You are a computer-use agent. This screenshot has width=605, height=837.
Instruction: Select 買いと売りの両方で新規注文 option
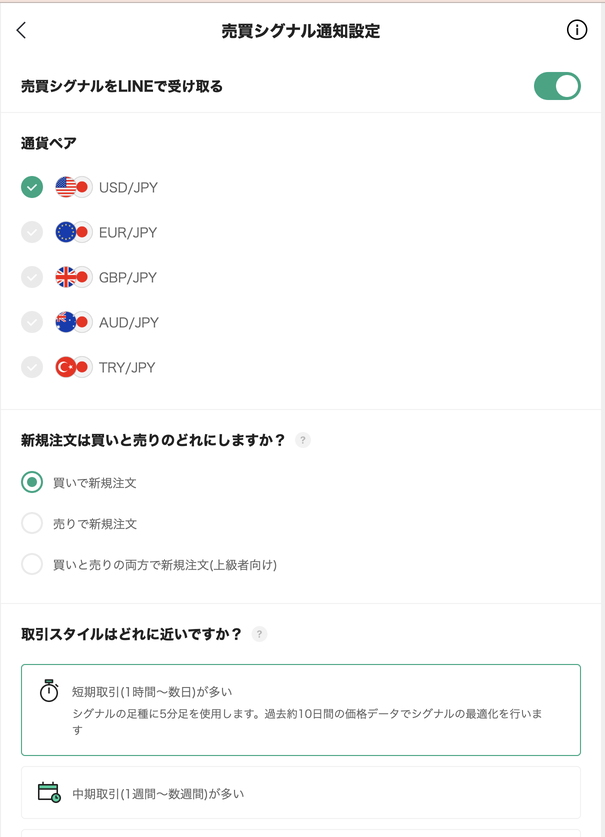(31, 564)
